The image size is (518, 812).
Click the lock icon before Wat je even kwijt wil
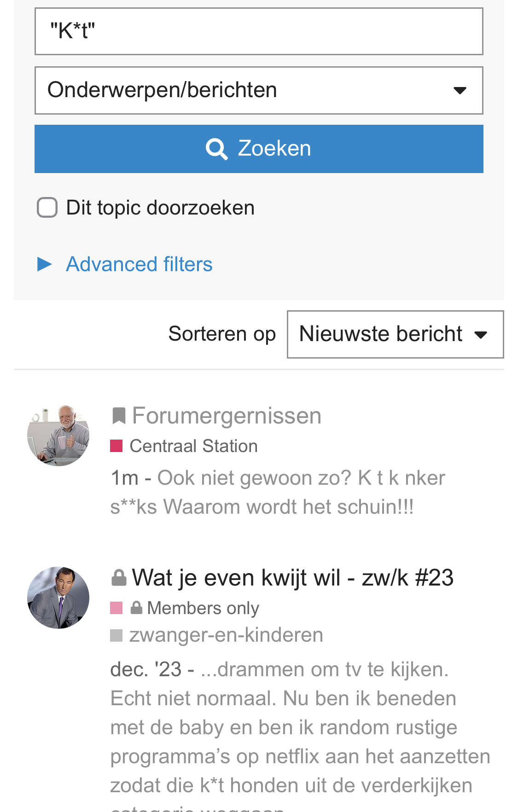[119, 578]
